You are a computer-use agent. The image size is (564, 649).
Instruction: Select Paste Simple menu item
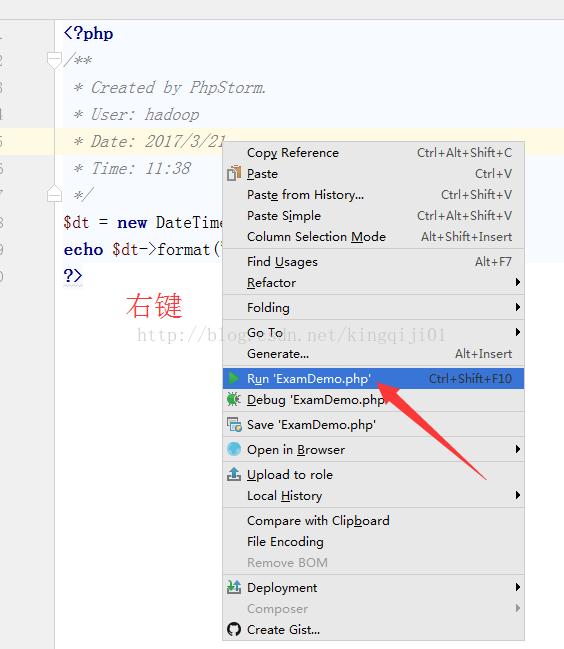(373, 216)
